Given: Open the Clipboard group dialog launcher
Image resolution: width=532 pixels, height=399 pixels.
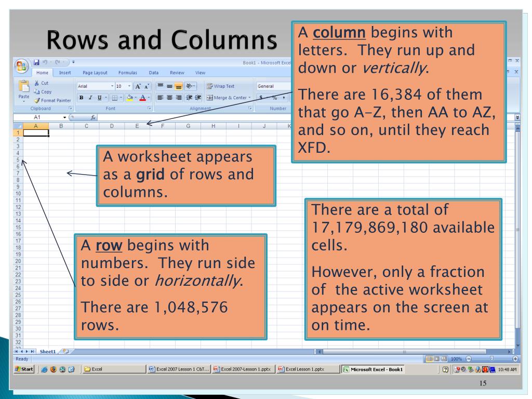Looking at the screenshot, I should [x=70, y=109].
